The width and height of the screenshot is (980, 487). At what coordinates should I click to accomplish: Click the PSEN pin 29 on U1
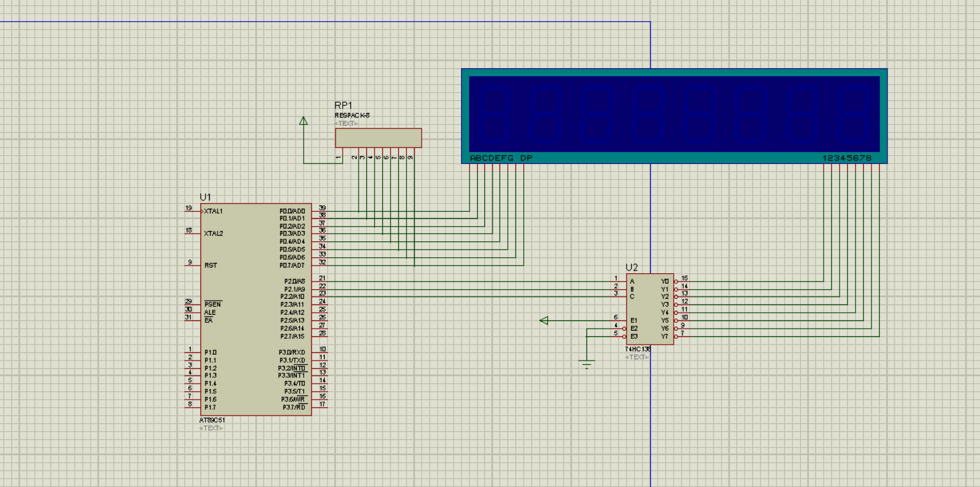click(193, 304)
